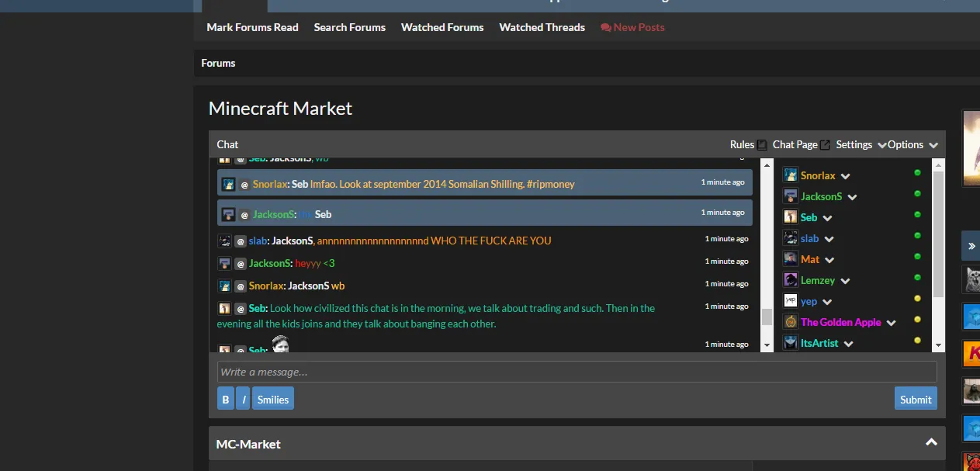Click Seb's avatar on the 'civilized' message
Viewport: 980px width, 471px height.
224,309
